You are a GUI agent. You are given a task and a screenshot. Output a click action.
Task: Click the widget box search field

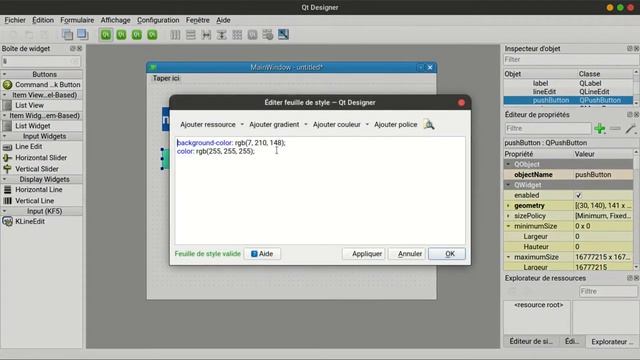[41, 61]
